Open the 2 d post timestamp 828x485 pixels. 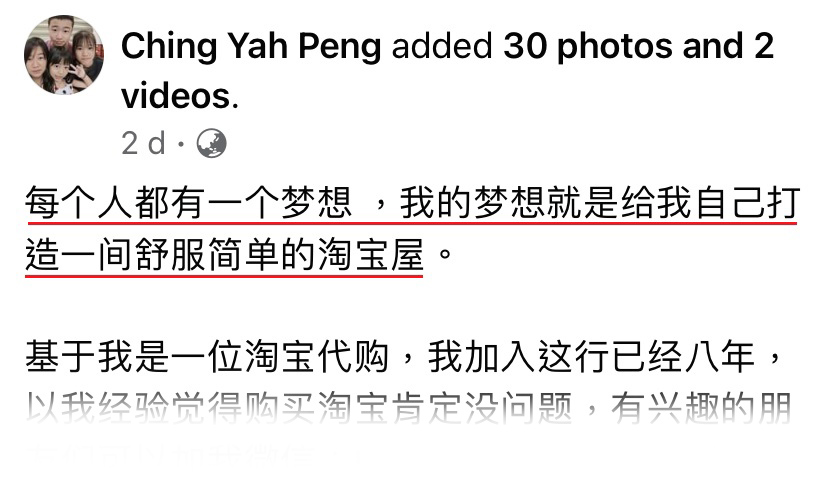pos(143,143)
